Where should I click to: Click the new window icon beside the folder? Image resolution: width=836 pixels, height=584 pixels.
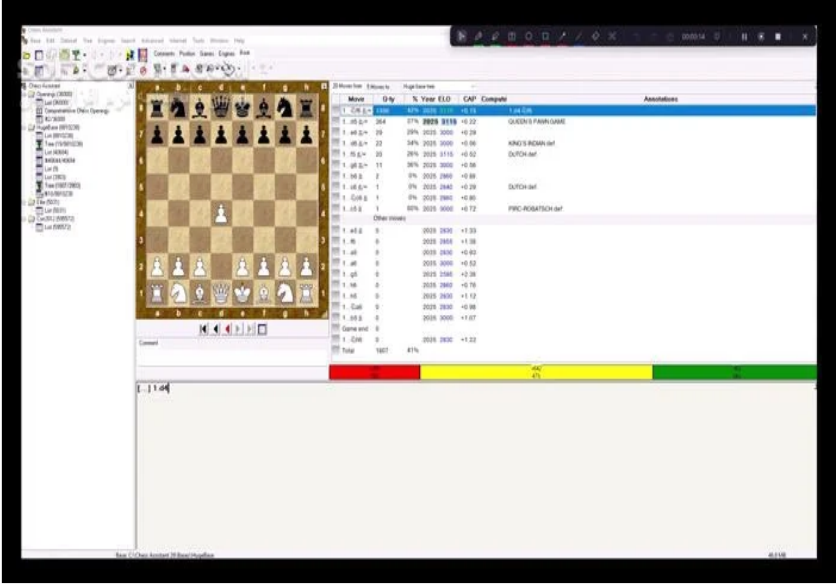point(39,55)
